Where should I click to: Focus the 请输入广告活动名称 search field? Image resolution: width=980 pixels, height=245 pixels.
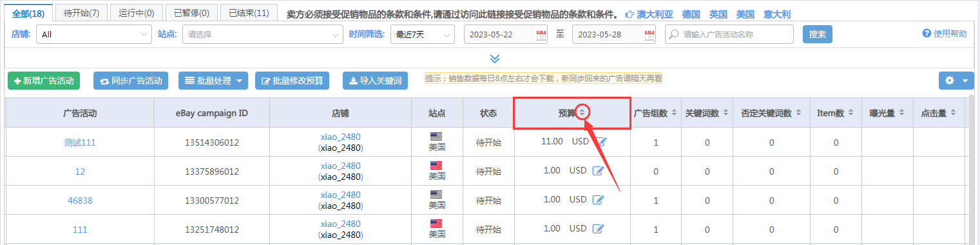pos(729,34)
